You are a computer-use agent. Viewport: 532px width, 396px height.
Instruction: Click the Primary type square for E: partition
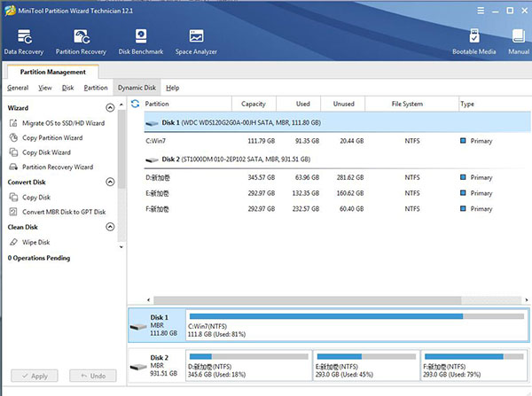(x=463, y=193)
